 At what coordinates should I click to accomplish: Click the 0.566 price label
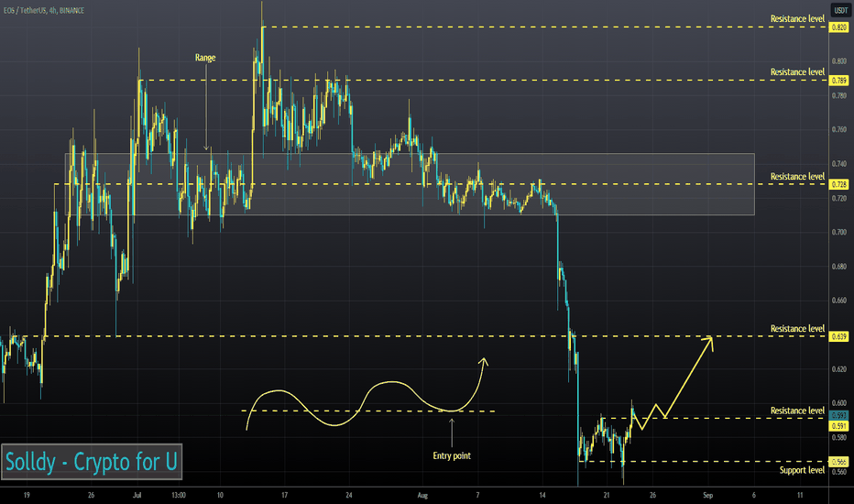click(x=838, y=462)
